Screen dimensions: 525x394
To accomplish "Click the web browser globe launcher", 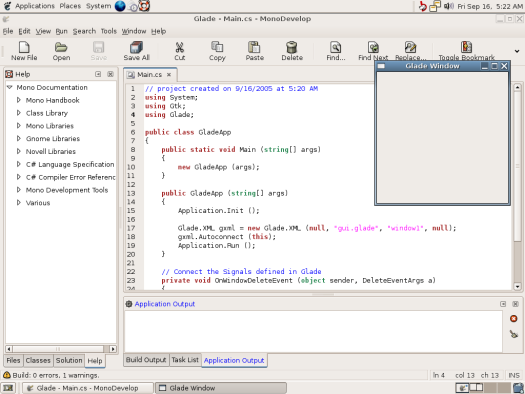I will coord(120,6).
